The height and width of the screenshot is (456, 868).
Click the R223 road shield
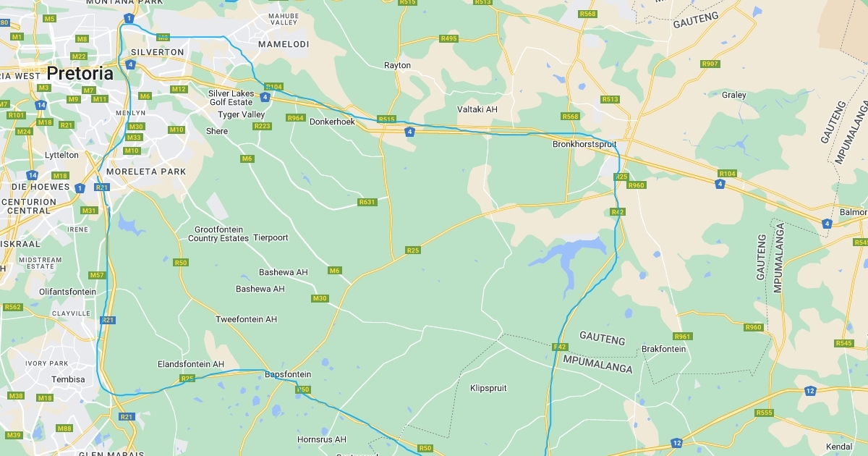point(262,126)
